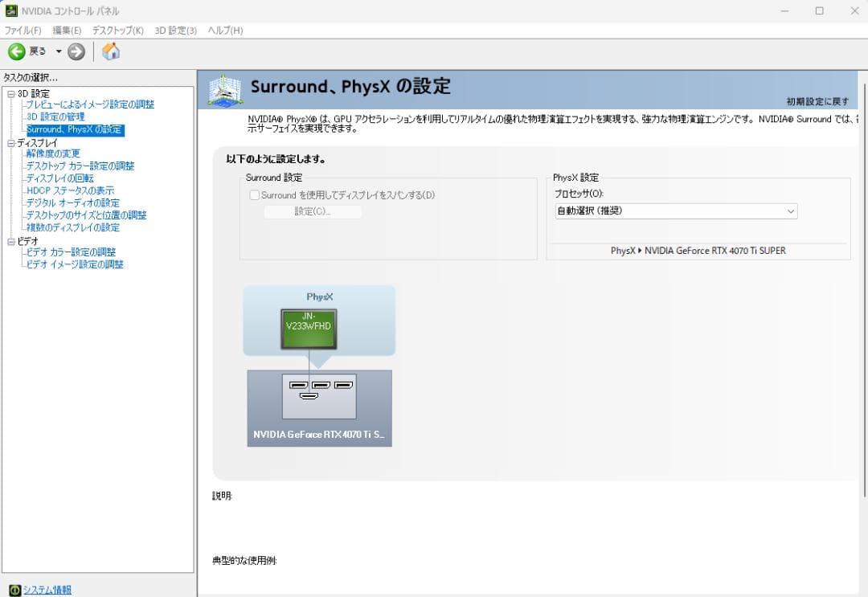Screen dimensions: 868x597
Task: Click the Home icon in toolbar
Action: coord(111,51)
